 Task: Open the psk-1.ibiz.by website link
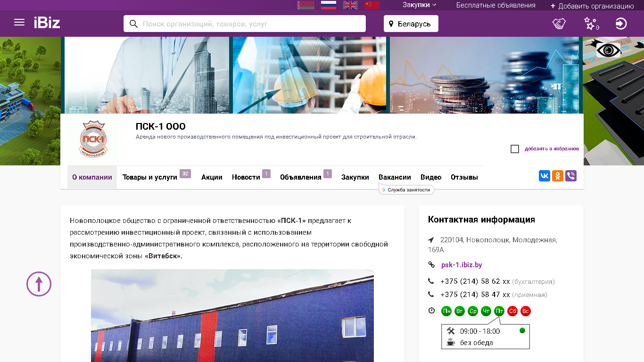tap(462, 265)
